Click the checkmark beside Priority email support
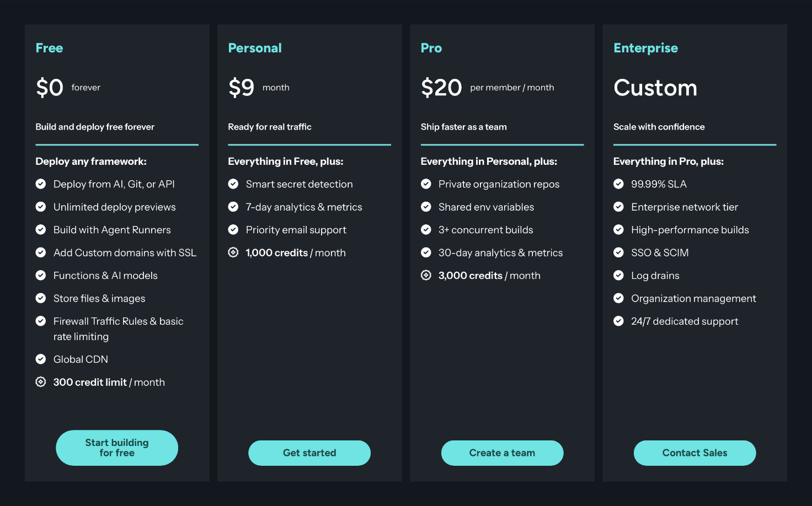Image resolution: width=812 pixels, height=506 pixels. [x=233, y=229]
